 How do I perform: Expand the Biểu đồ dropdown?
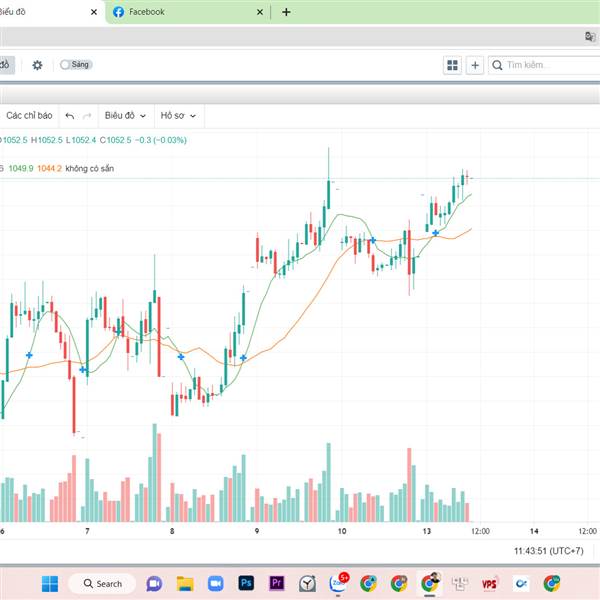[126, 116]
